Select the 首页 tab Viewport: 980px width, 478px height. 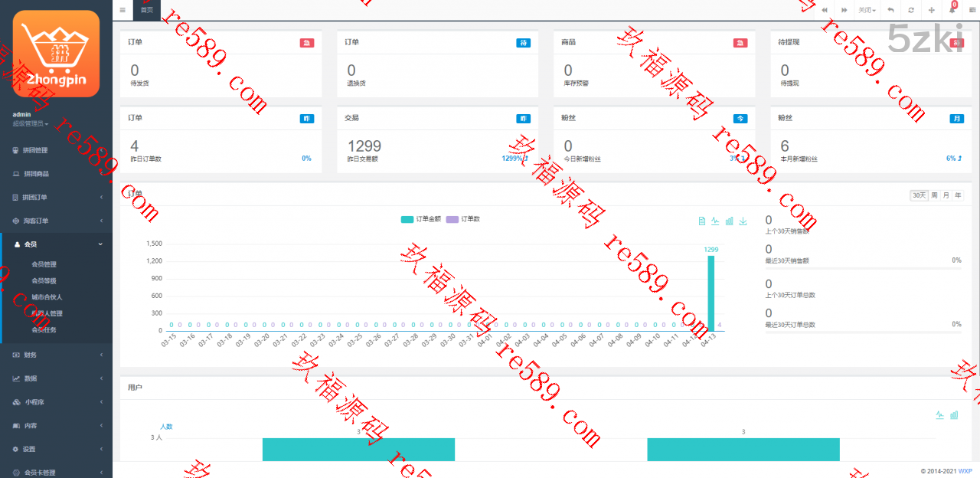[x=146, y=10]
